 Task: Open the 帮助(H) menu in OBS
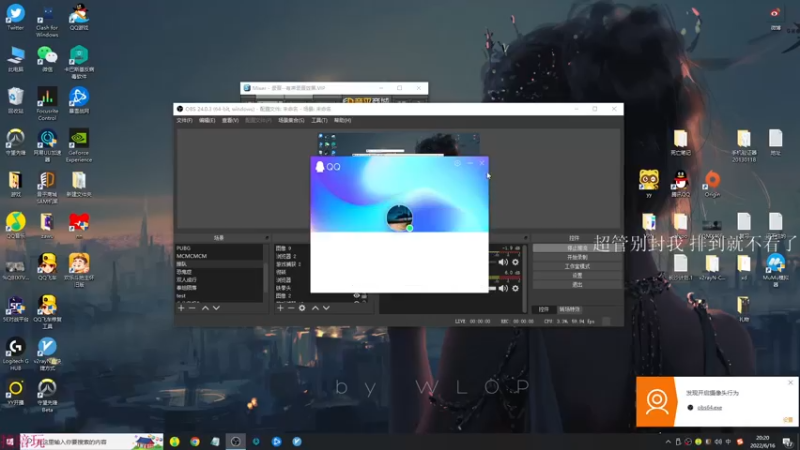click(x=342, y=120)
